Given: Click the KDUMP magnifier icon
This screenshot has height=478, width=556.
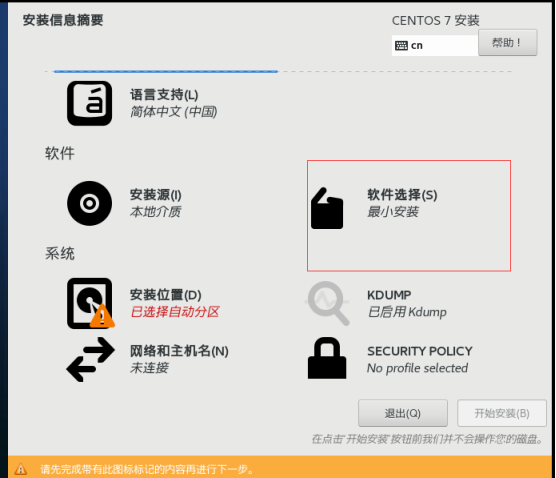Looking at the screenshot, I should pyautogui.click(x=328, y=303).
